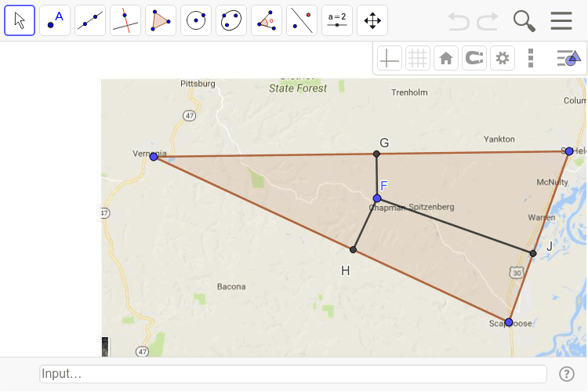Select the Point tool
588x392 pixels.
55,20
